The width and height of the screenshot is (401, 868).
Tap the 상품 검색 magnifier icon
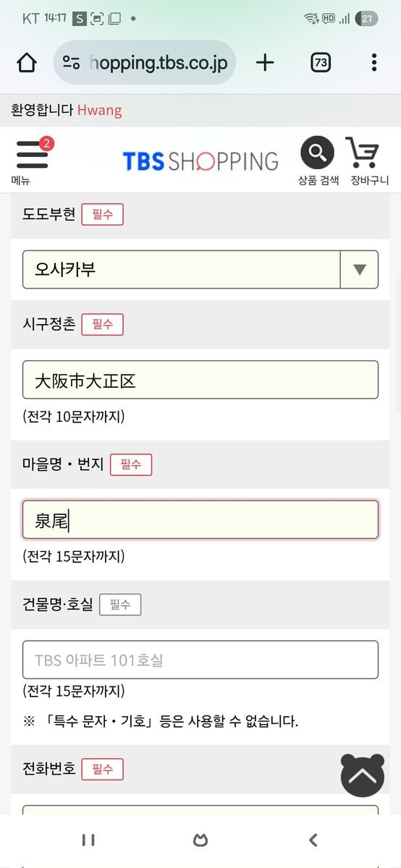[318, 153]
